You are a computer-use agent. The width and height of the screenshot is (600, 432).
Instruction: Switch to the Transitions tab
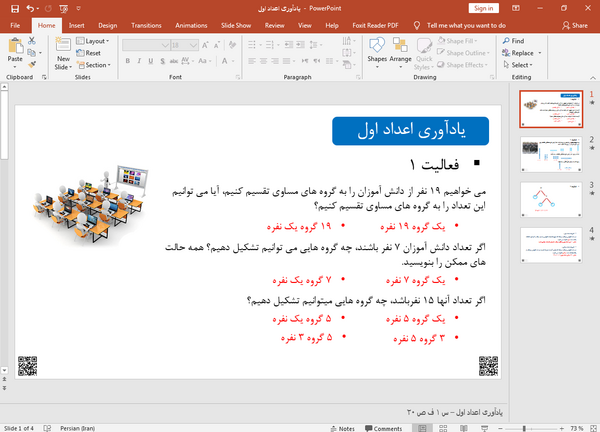coord(146,25)
